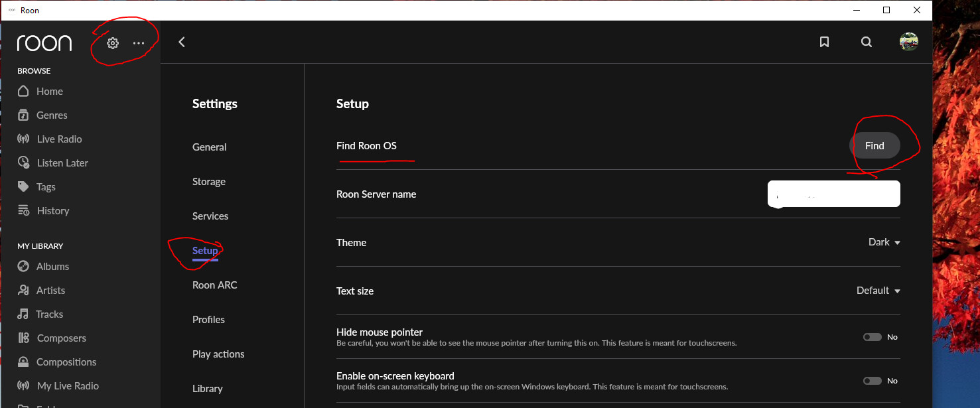980x408 pixels.
Task: Click the Tracks music note icon
Action: 23,314
